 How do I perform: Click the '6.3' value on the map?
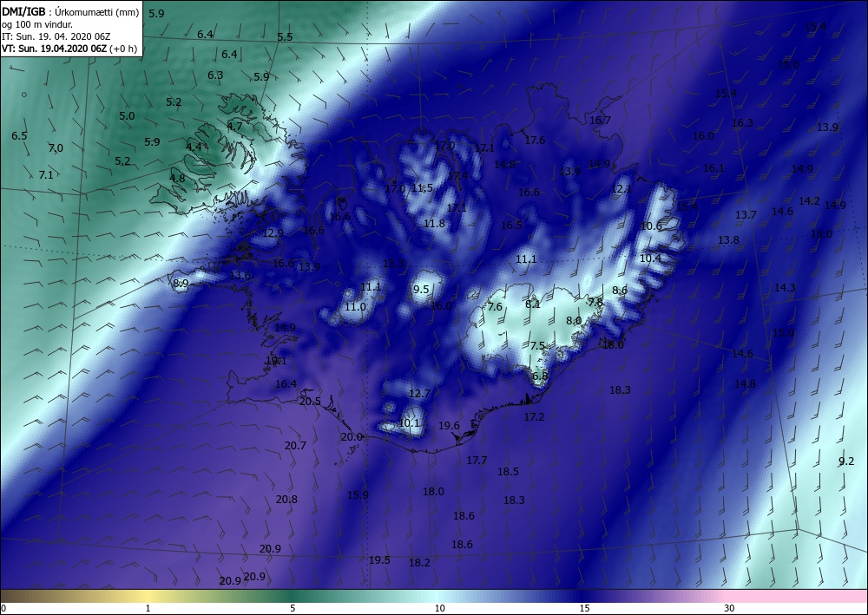[215, 75]
